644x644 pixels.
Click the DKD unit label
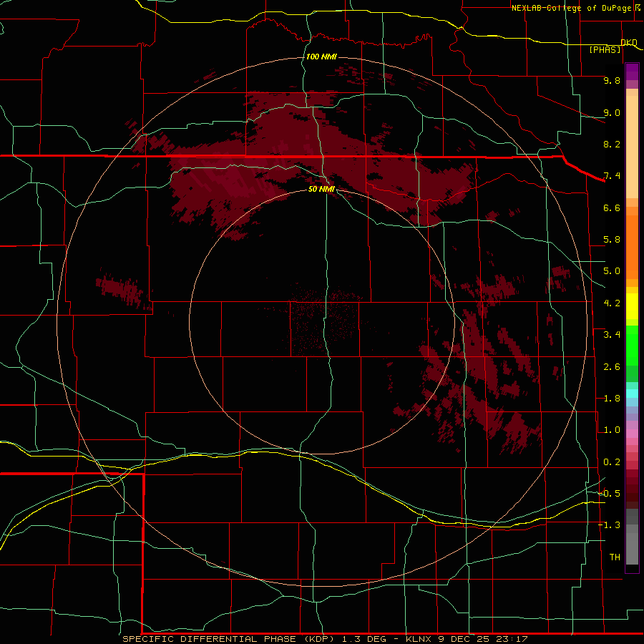pos(629,42)
